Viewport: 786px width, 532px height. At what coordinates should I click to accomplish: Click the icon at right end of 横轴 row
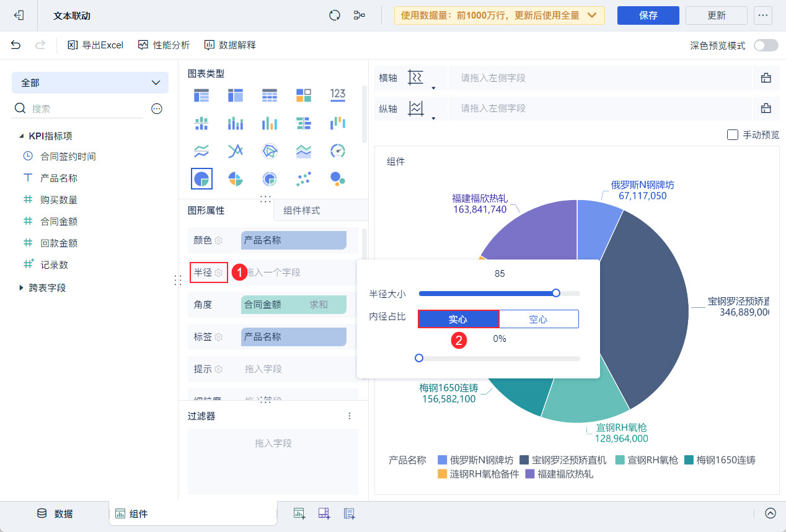point(766,78)
